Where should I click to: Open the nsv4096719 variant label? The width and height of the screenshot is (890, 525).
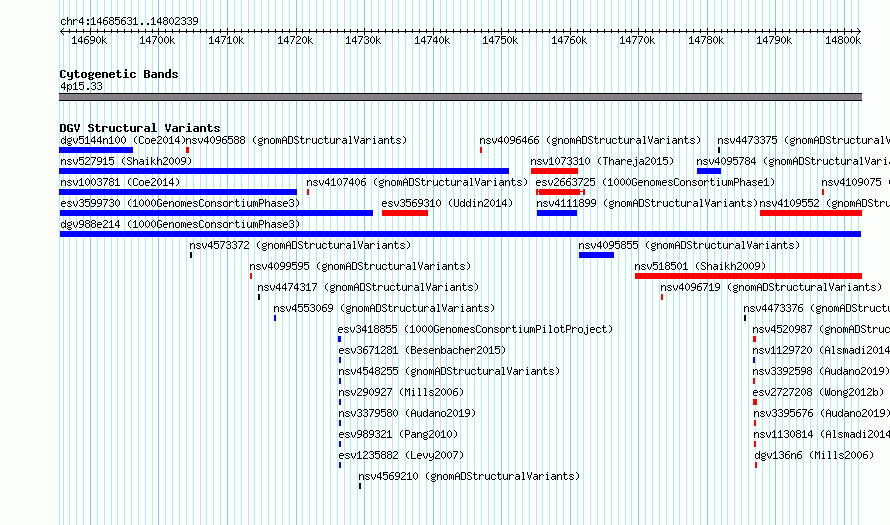click(771, 287)
